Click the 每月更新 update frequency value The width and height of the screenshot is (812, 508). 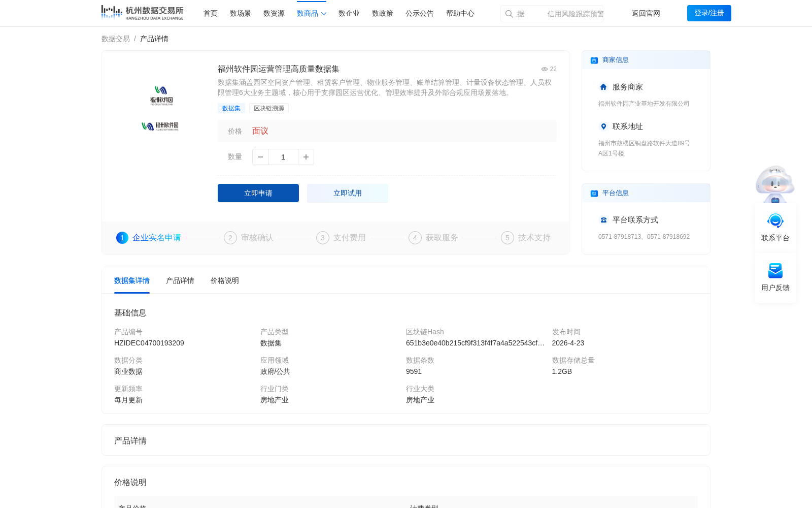128,400
